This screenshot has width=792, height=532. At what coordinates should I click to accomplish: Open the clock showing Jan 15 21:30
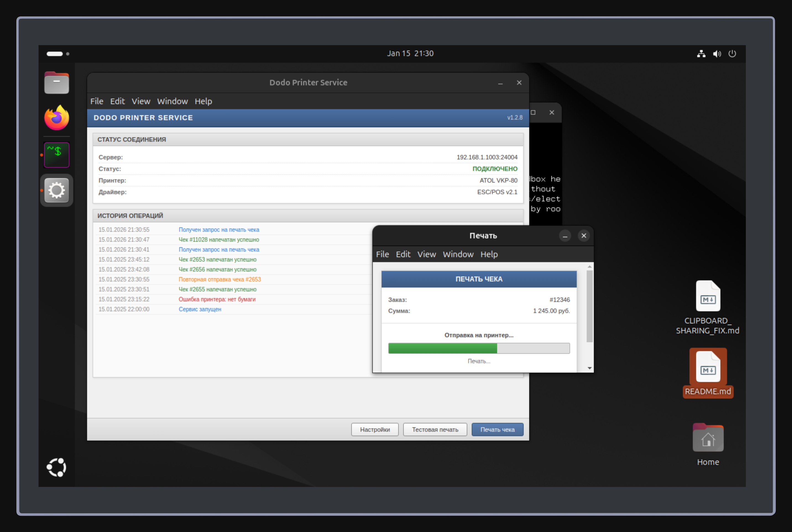pyautogui.click(x=410, y=54)
